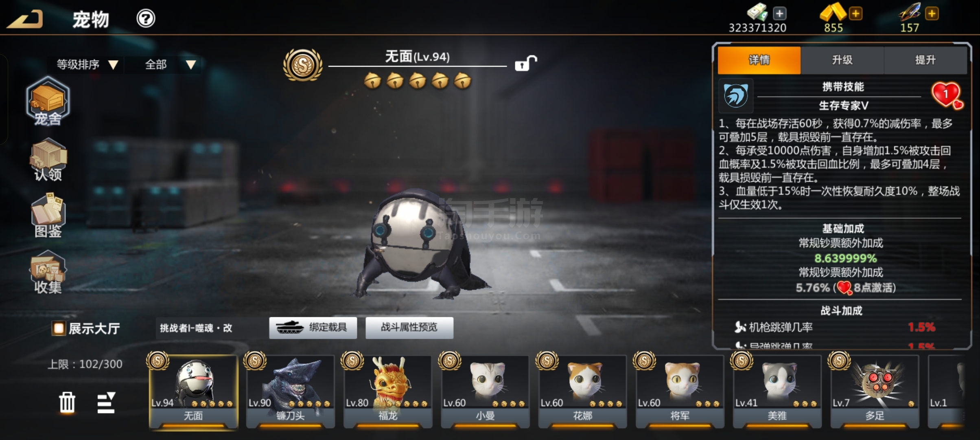Open the 宠舍 pet house section
The image size is (980, 440).
(48, 101)
